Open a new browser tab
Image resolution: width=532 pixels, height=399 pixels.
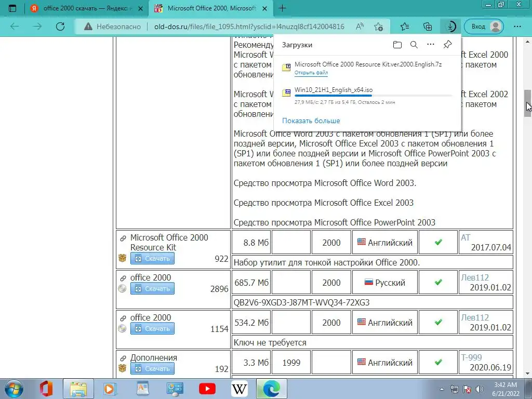(282, 8)
